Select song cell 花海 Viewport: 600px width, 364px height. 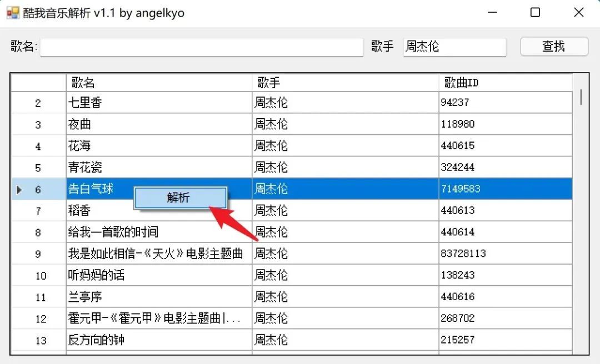pos(159,146)
